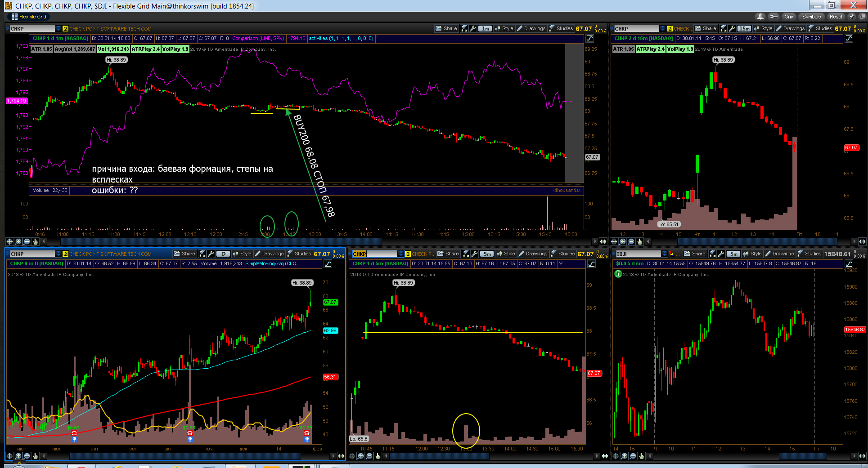
Task: Click the detach window icon at top right
Action: (863, 17)
